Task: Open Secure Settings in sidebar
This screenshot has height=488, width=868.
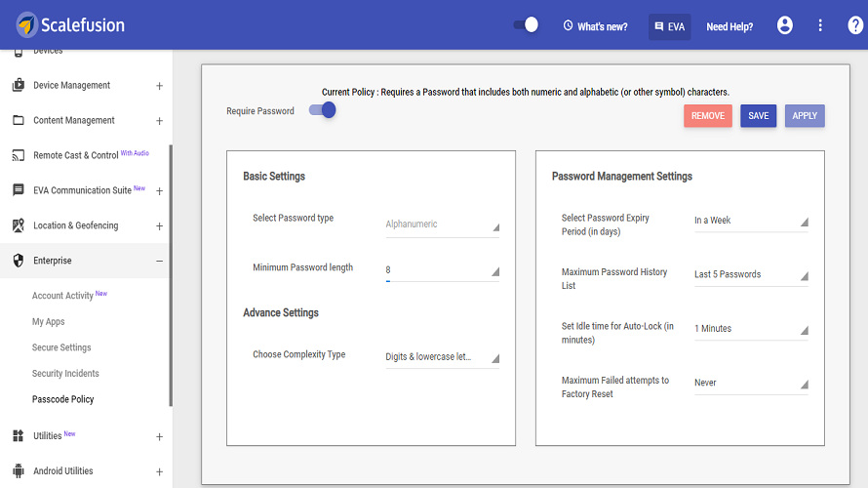Action: click(x=61, y=347)
